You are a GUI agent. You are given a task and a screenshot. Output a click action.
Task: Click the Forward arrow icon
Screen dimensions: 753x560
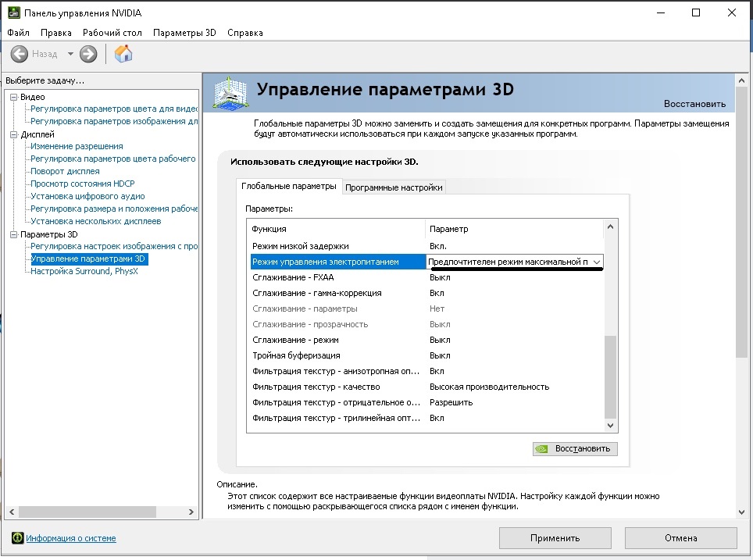88,54
